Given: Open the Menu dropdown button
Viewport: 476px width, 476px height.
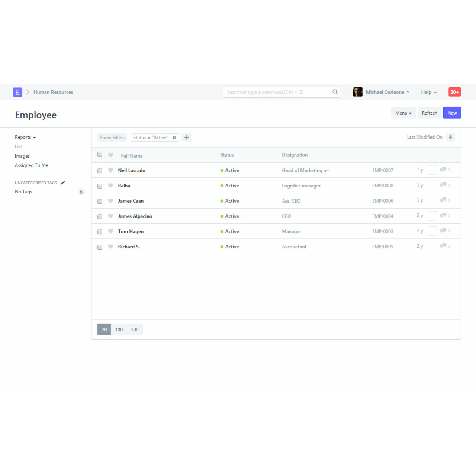Looking at the screenshot, I should (x=403, y=113).
